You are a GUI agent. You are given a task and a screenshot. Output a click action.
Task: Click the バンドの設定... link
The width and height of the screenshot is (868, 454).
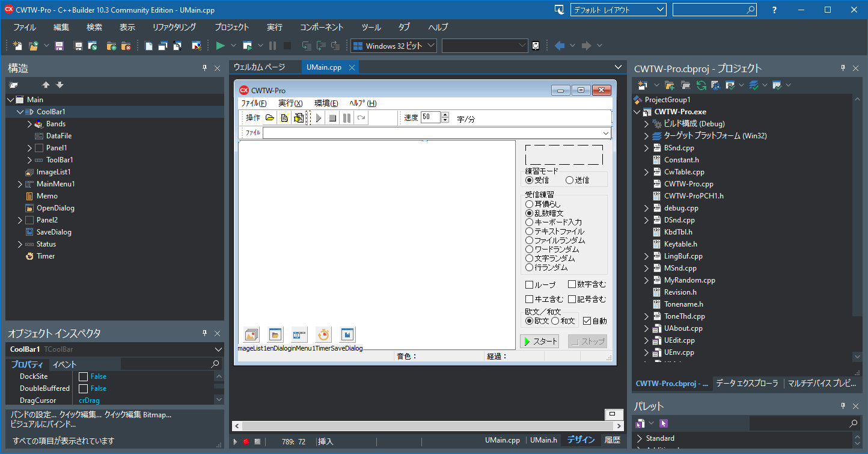[33, 415]
